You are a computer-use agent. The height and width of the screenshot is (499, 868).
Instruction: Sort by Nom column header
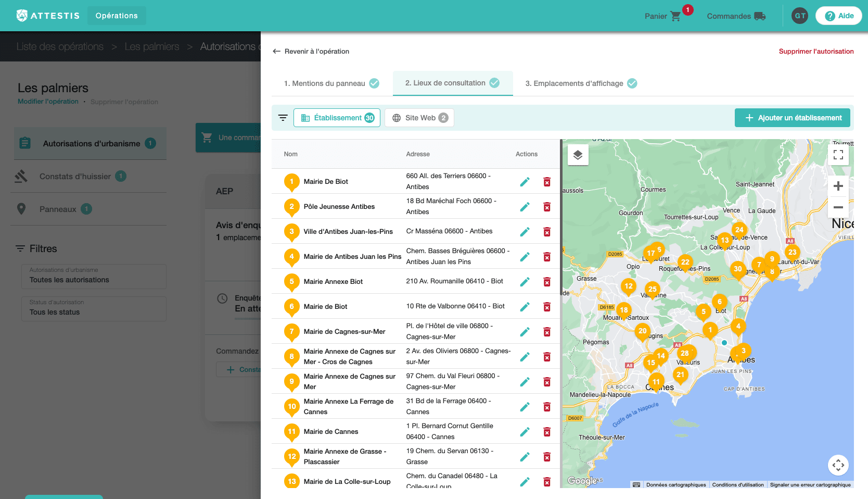coord(291,154)
